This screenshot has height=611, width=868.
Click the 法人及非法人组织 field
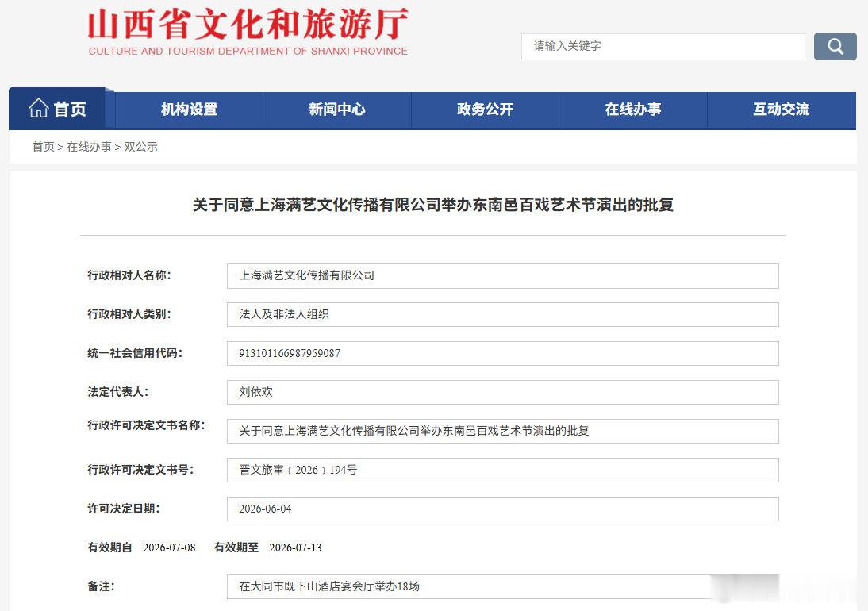(x=503, y=314)
